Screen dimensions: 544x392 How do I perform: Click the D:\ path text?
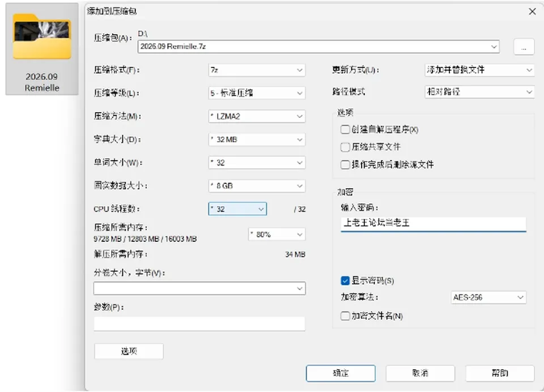point(143,33)
